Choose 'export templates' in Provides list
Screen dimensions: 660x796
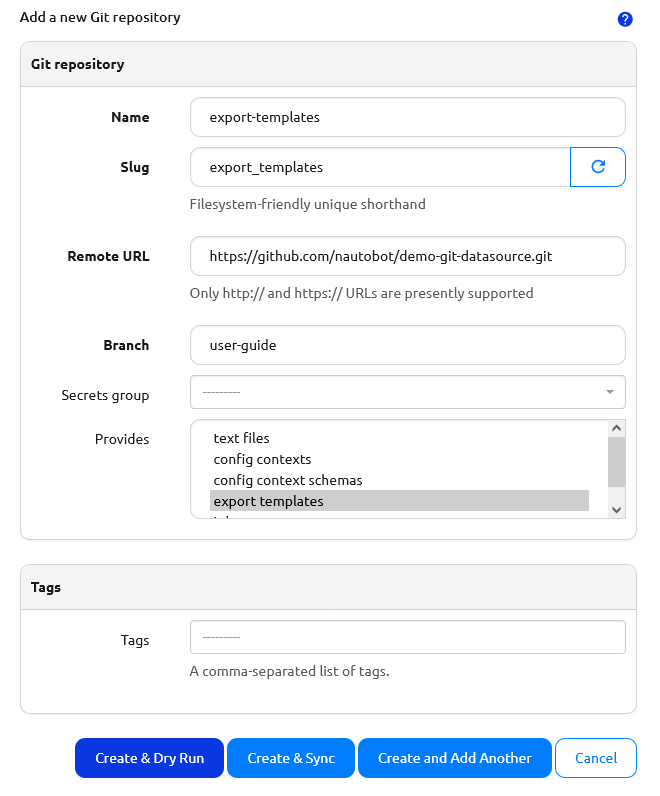pyautogui.click(x=399, y=501)
